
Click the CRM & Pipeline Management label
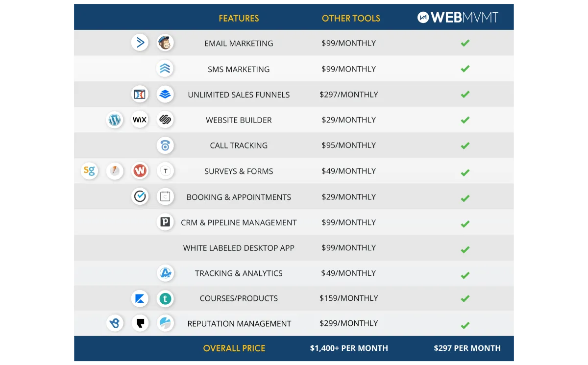[239, 222]
